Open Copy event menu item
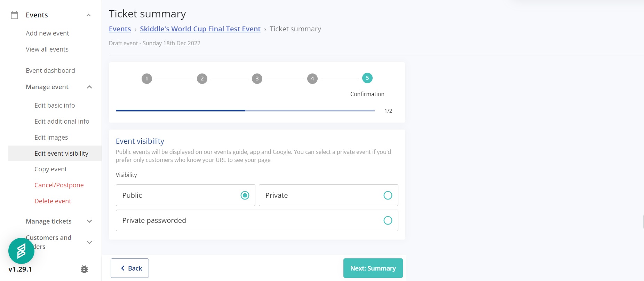The width and height of the screenshot is (644, 281). point(50,169)
